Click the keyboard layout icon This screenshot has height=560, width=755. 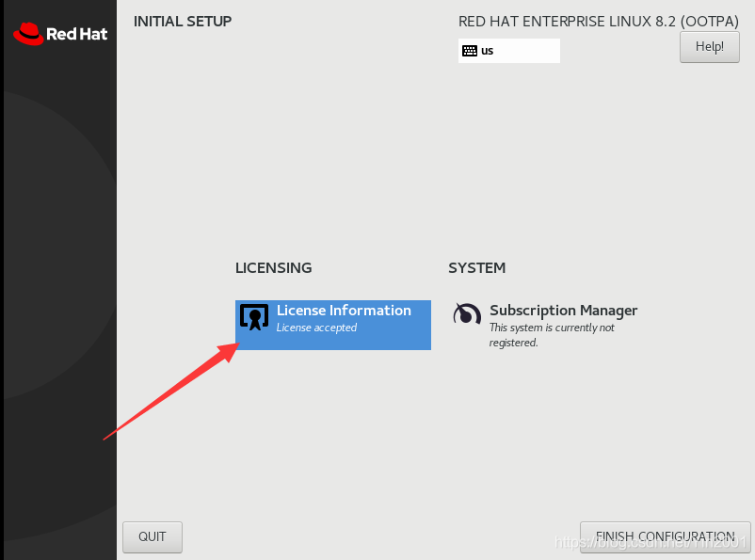470,51
